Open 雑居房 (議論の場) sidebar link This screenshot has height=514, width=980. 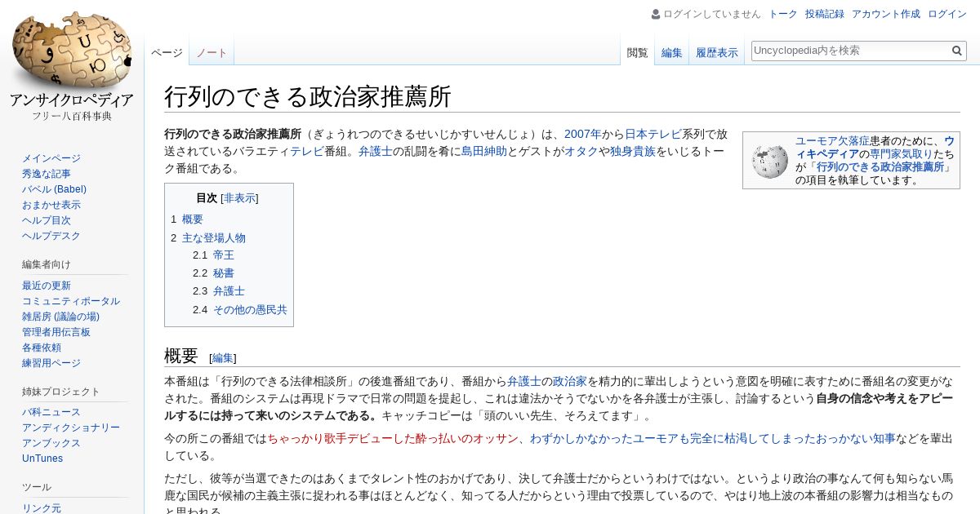pos(60,317)
